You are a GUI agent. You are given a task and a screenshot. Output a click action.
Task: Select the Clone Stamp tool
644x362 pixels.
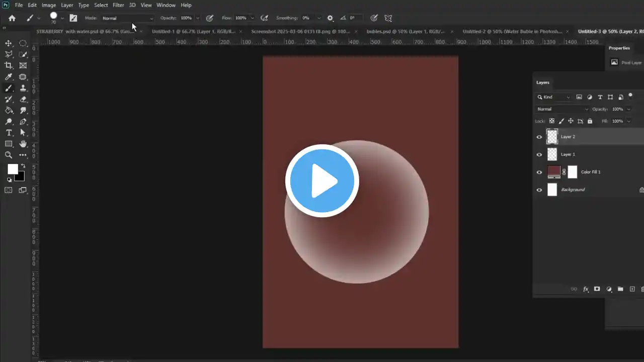click(23, 88)
